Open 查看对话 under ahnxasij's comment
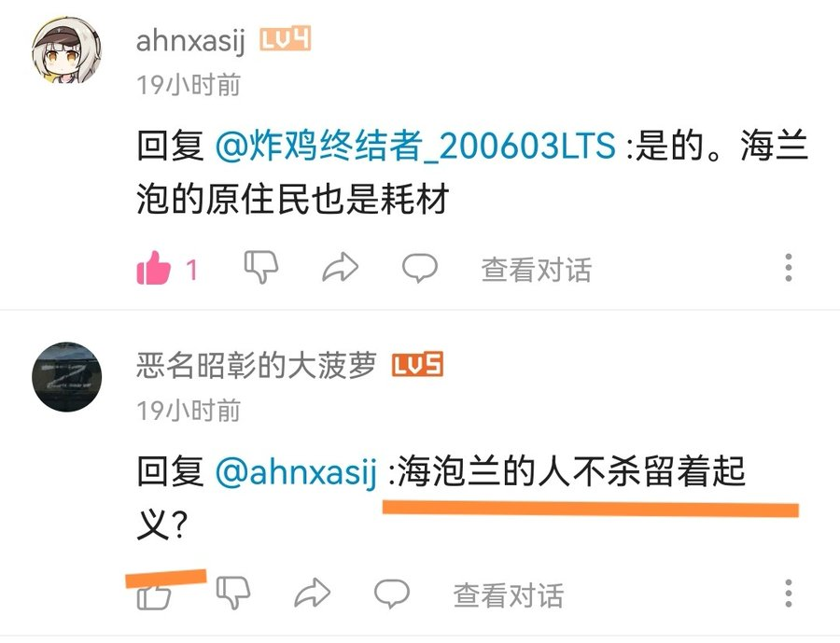 pos(537,270)
